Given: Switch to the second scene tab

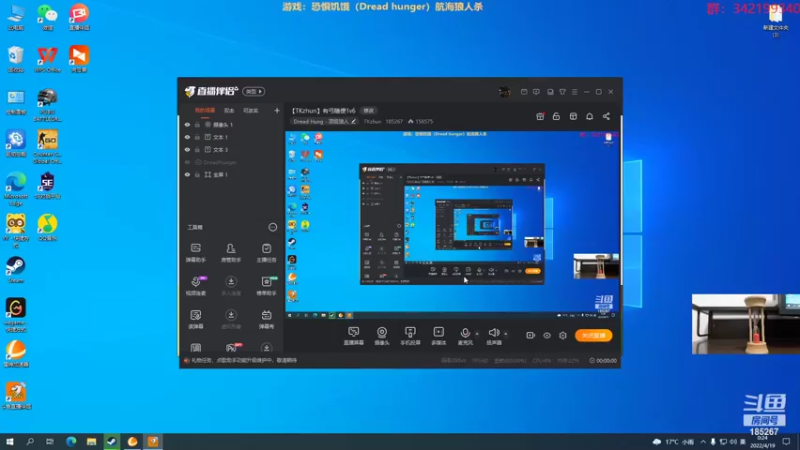Looking at the screenshot, I should [229, 110].
